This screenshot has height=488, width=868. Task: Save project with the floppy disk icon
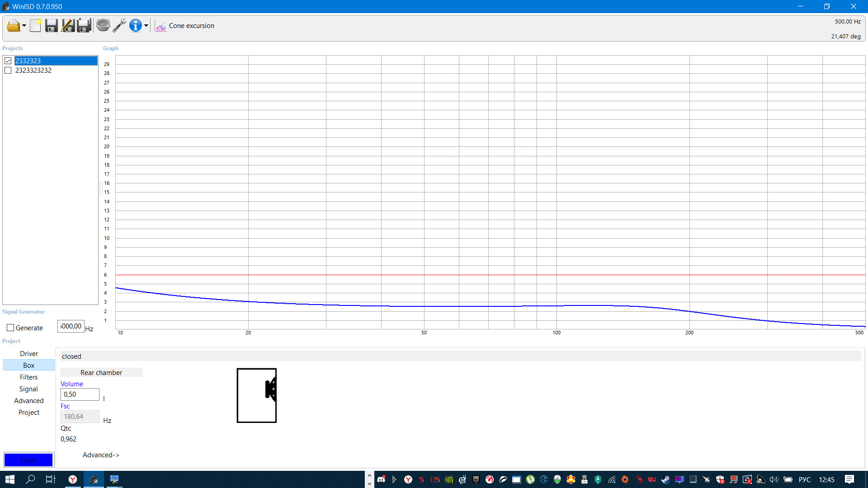point(52,26)
